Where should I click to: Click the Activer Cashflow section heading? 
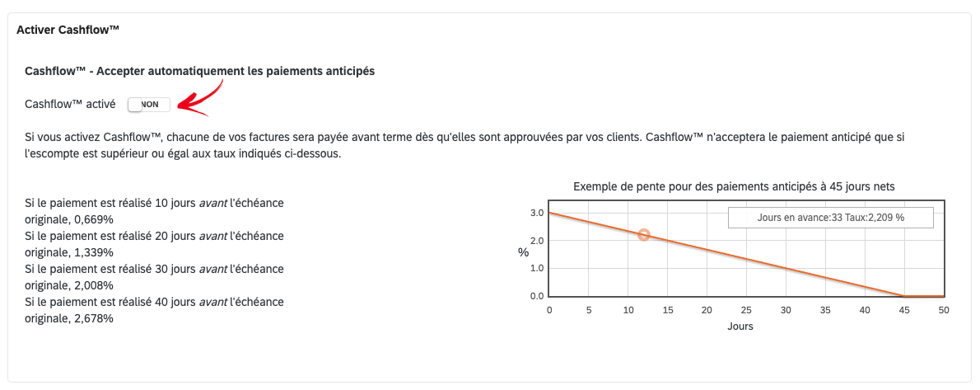click(x=68, y=30)
